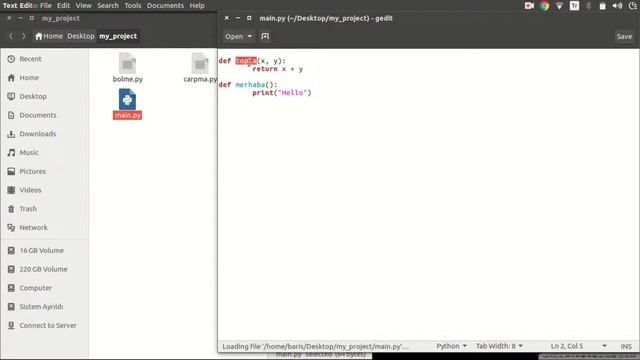Viewport: 640px width, 360px height.
Task: Save the main.py file
Action: pyautogui.click(x=624, y=36)
